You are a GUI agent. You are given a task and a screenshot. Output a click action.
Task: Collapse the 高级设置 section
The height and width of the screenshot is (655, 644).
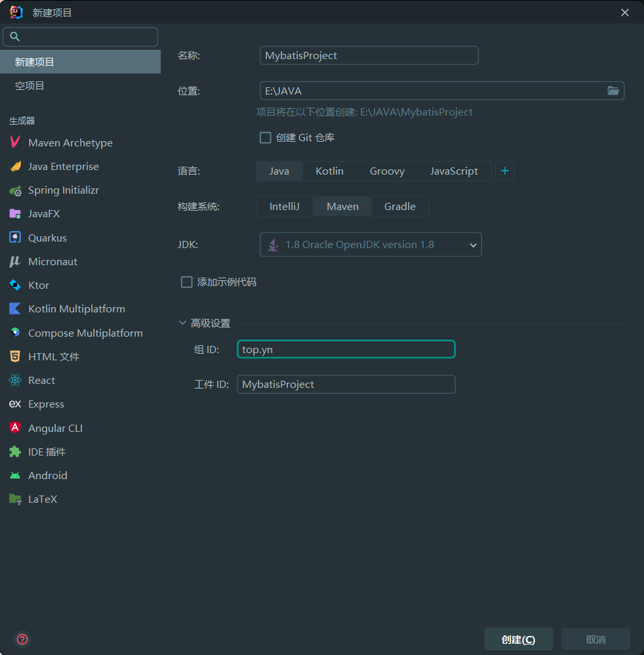(182, 323)
